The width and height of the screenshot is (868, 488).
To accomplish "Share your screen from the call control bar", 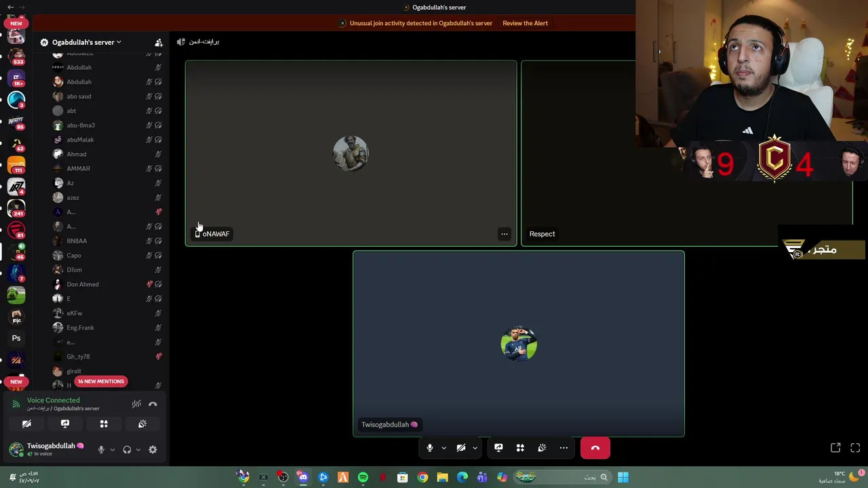I will pyautogui.click(x=498, y=448).
